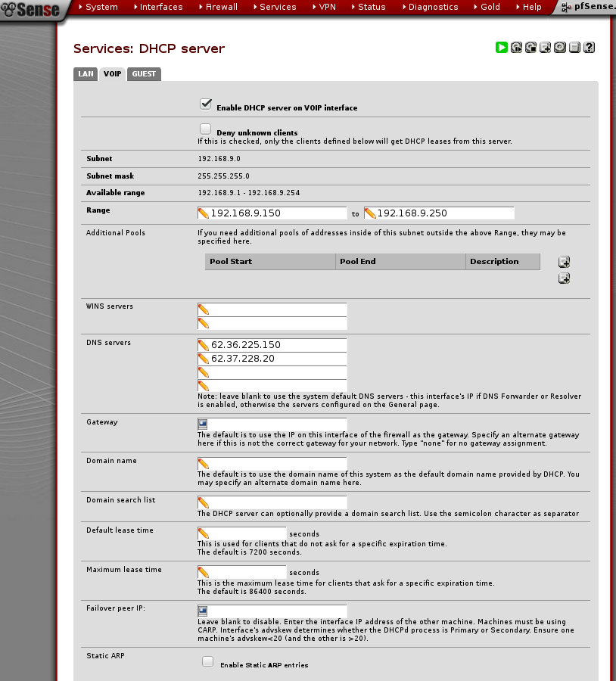Click the add pool icon beside the Description header
Screen dimensions: 616x681
pos(564,262)
